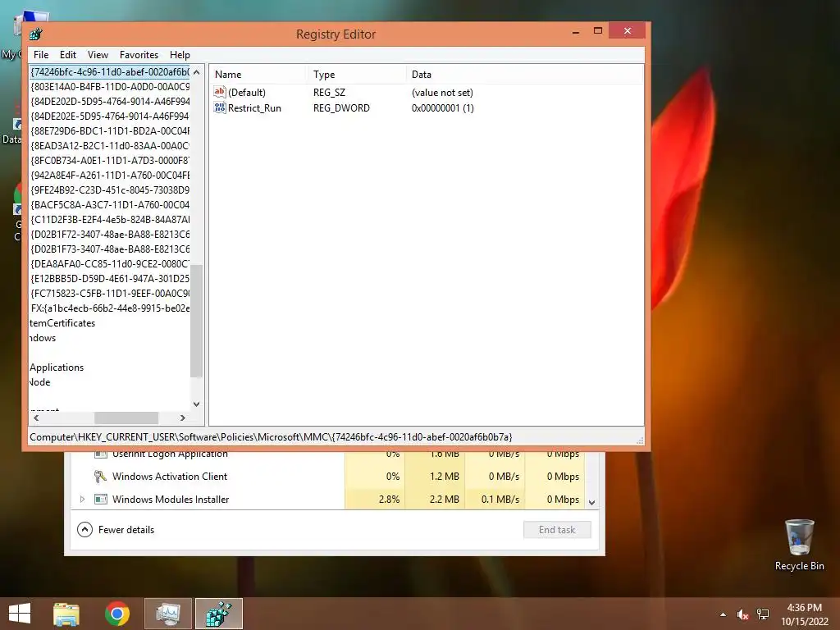Open the Recycle Bin desktop icon

(x=799, y=545)
